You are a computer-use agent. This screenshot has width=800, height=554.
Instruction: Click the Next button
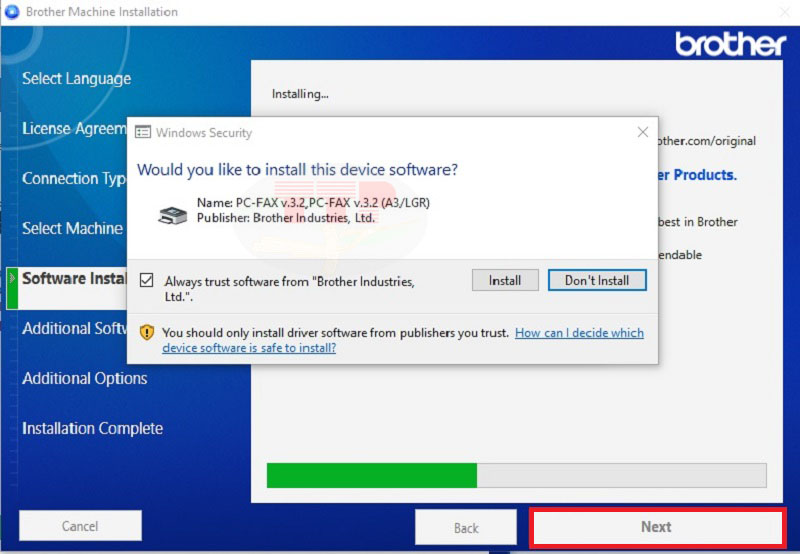(656, 527)
